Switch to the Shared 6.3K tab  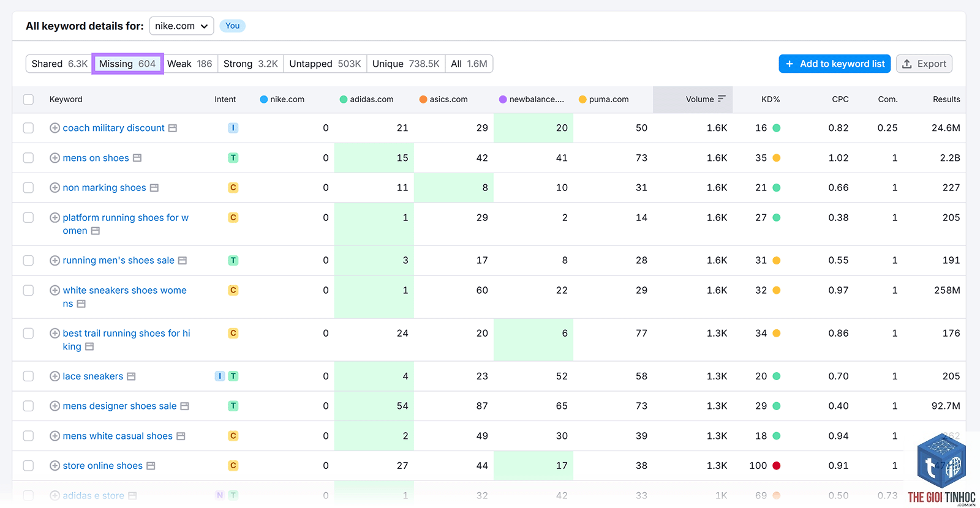tap(59, 64)
